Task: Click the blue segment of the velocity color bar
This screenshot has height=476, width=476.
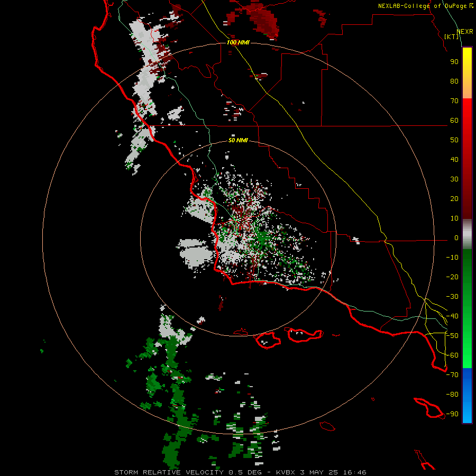Action: pos(467,395)
